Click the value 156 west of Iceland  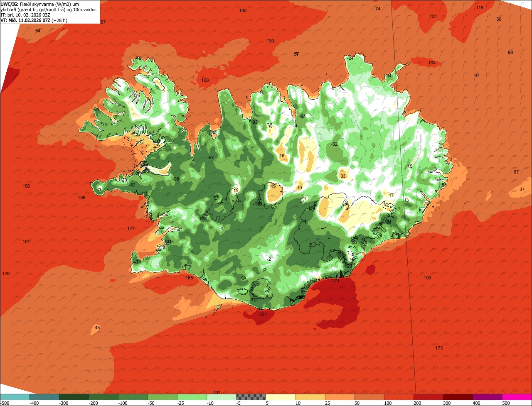click(26, 186)
